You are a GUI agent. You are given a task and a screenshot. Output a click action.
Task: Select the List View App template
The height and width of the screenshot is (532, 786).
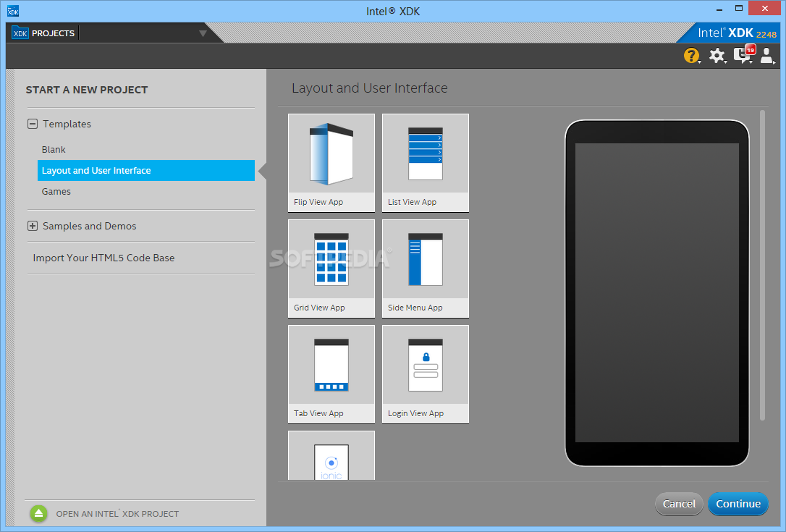[426, 162]
